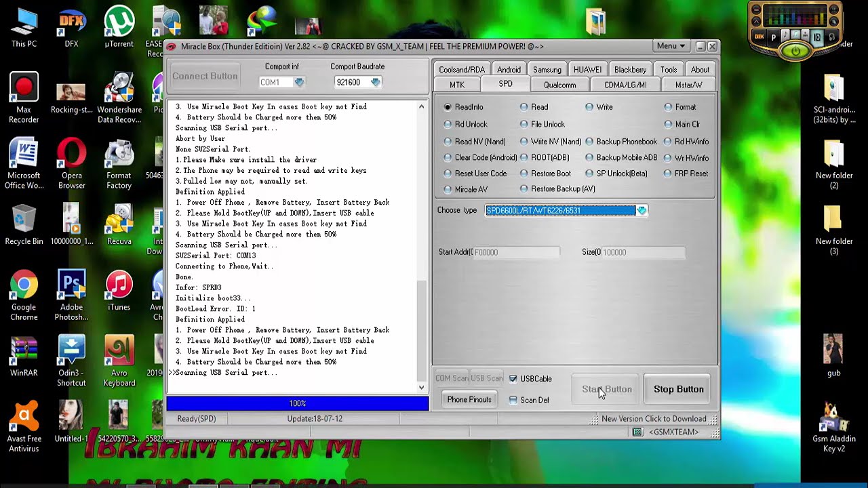868x488 pixels.
Task: Expand the Choose type dropdown arrow
Action: point(642,211)
